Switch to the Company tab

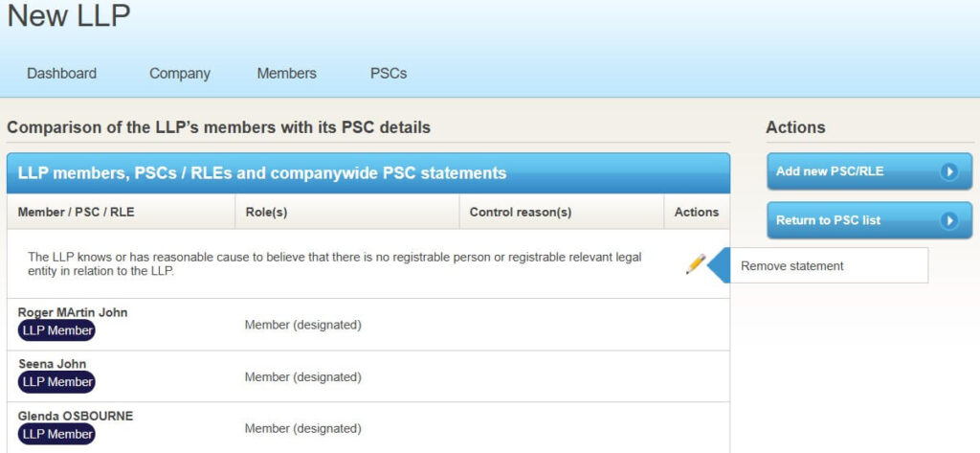click(x=180, y=74)
